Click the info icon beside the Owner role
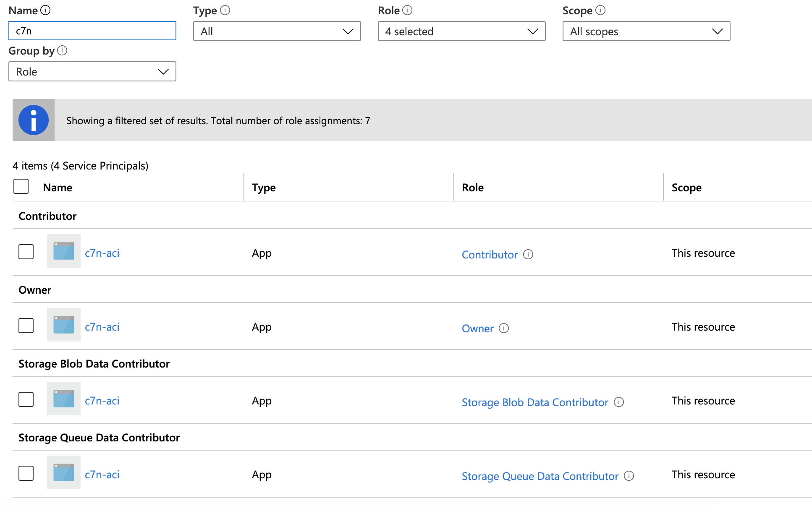The width and height of the screenshot is (812, 506). (505, 329)
